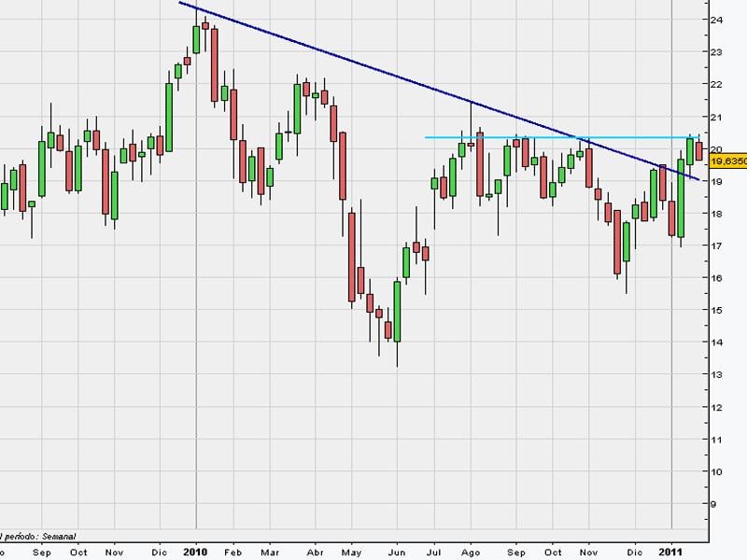The image size is (747, 560).
Task: Click the Nov label before Dic 2009
Action: (x=114, y=553)
